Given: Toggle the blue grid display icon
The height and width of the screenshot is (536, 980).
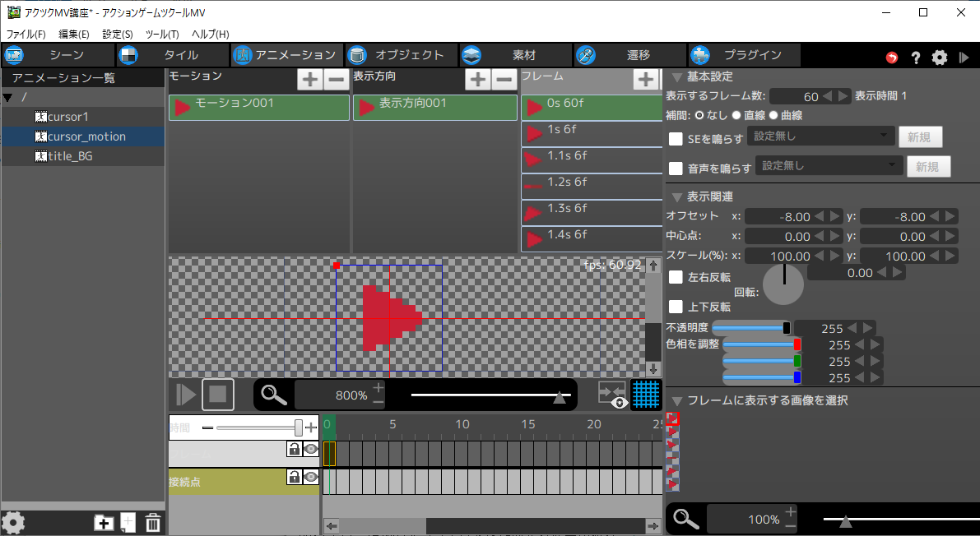Looking at the screenshot, I should [x=646, y=395].
